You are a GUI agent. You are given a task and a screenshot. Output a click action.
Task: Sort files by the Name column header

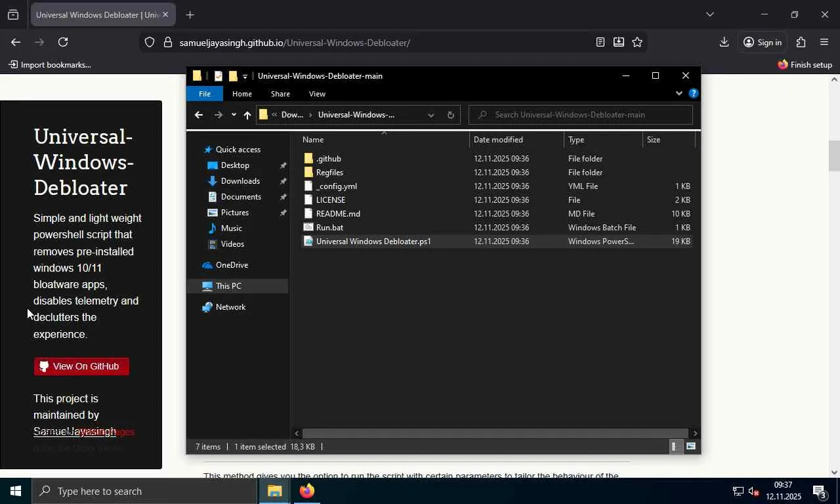(385, 140)
